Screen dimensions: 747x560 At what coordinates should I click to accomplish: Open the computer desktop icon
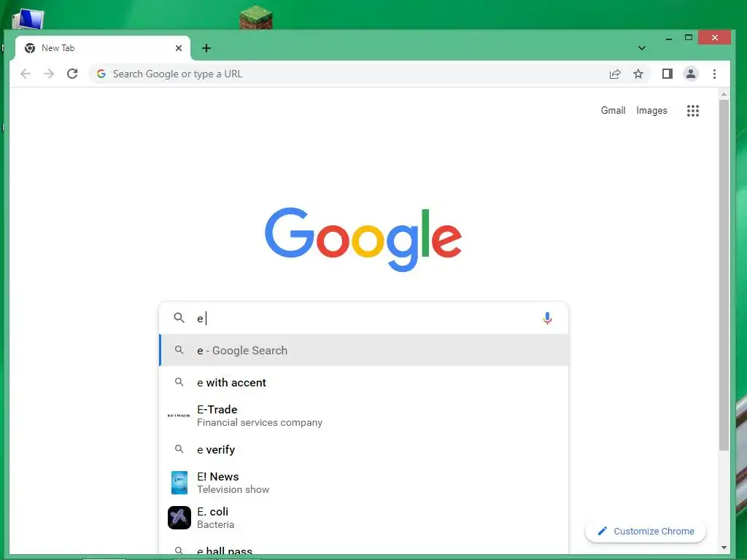tap(28, 19)
